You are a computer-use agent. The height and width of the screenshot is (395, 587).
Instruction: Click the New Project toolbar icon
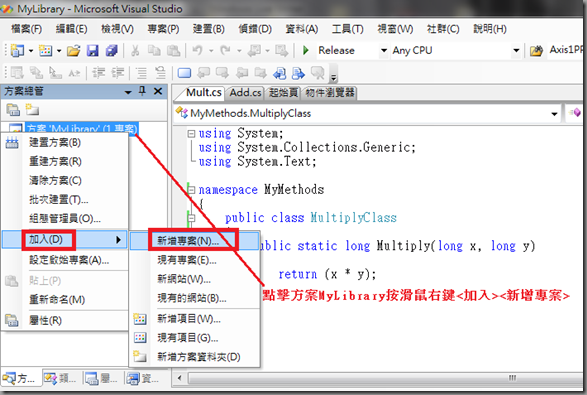click(17, 51)
